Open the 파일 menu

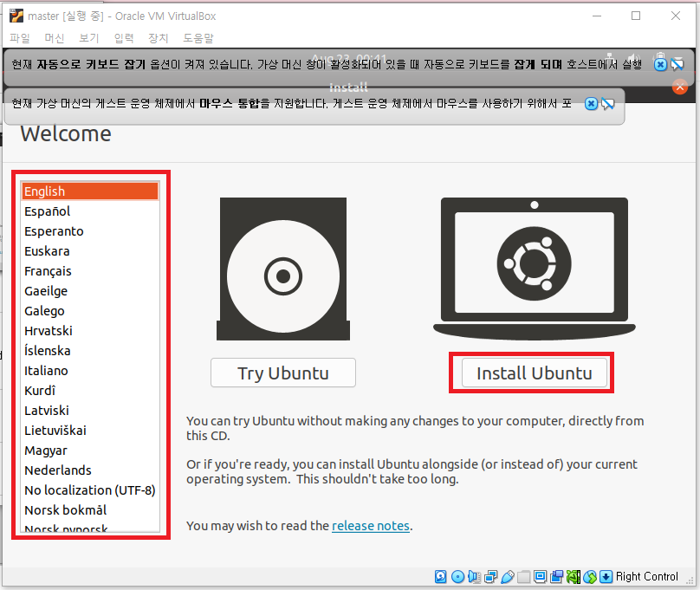coord(20,38)
